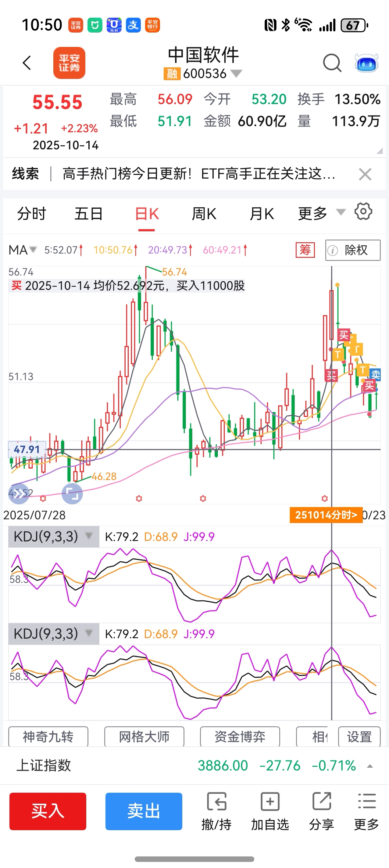The width and height of the screenshot is (389, 868).
Task: Open the stock search magnifier
Action: [x=332, y=63]
